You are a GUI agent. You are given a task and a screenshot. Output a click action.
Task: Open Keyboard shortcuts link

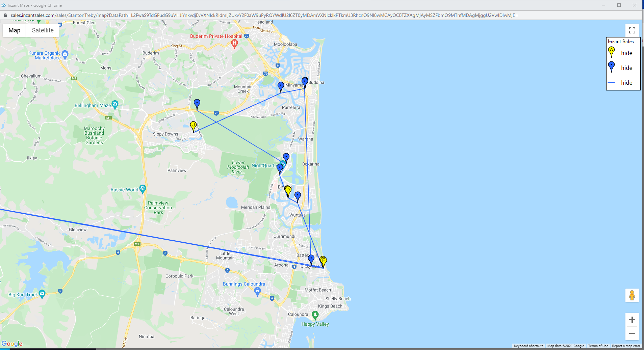(x=529, y=346)
